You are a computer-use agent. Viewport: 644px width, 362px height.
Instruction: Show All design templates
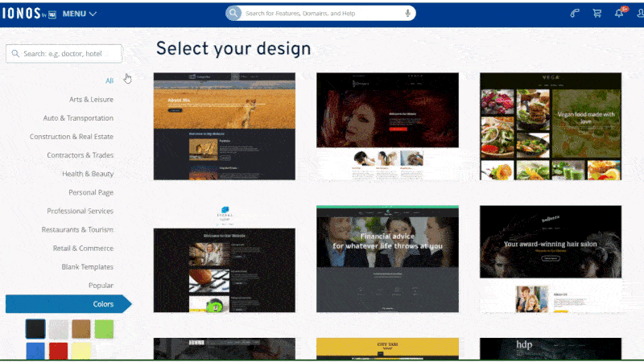click(x=109, y=80)
